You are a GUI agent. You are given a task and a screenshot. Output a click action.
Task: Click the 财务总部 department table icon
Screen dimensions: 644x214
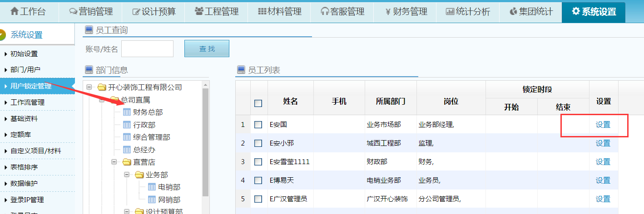tap(127, 112)
